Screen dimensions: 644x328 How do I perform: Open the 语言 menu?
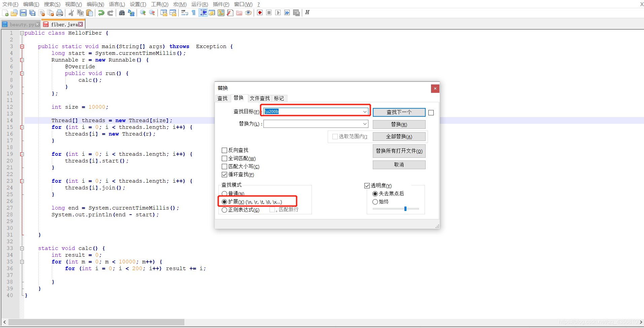pos(116,4)
